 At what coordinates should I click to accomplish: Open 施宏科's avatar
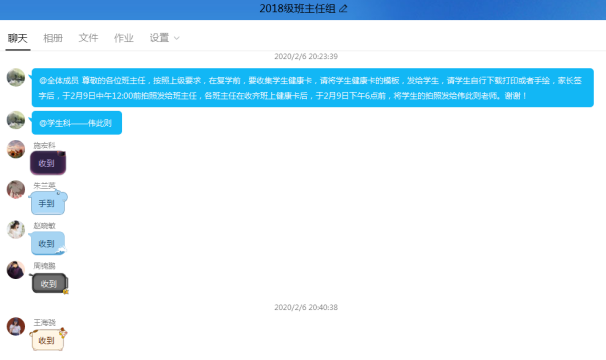[x=16, y=149]
